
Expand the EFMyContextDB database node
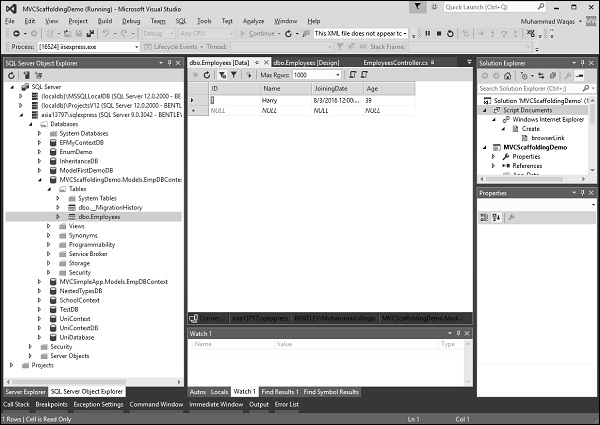tap(49, 143)
